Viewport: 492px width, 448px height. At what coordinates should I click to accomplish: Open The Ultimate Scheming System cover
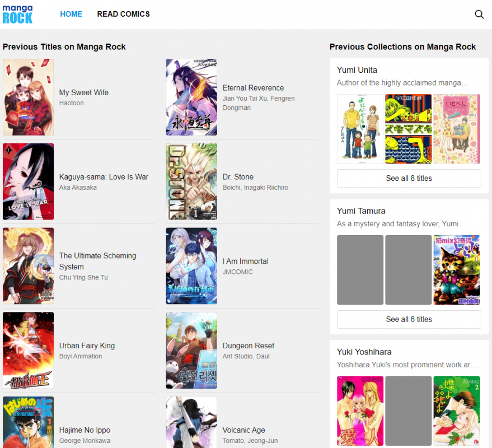point(28,266)
